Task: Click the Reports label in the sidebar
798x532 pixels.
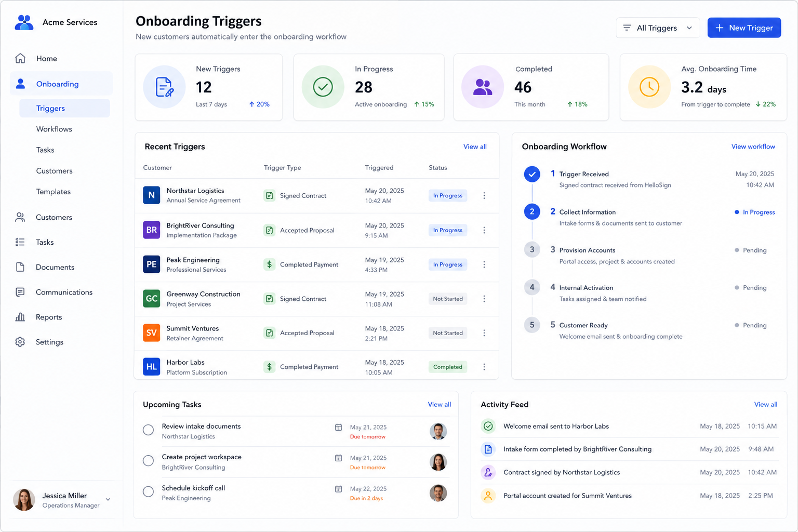Action: click(49, 317)
